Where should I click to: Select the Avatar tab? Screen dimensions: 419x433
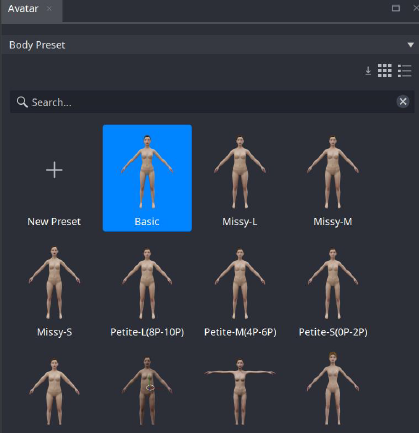coord(23,9)
